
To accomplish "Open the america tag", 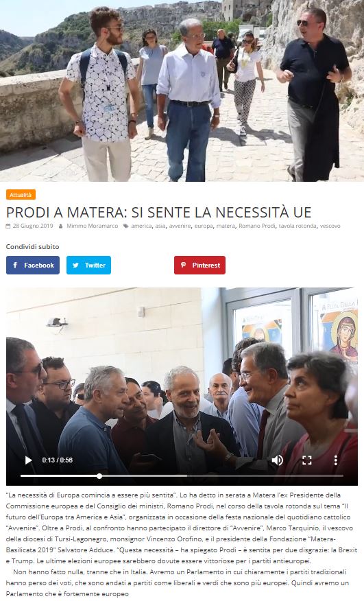I will pos(141,226).
